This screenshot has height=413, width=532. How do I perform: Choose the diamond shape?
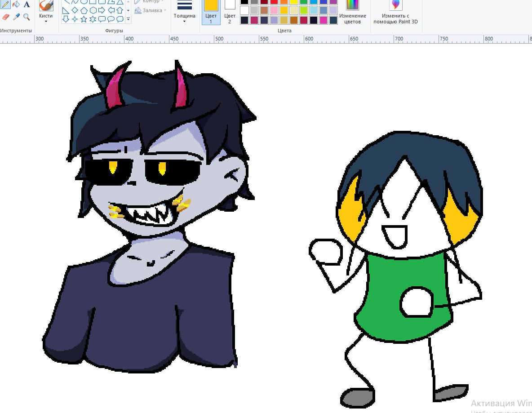(75, 10)
